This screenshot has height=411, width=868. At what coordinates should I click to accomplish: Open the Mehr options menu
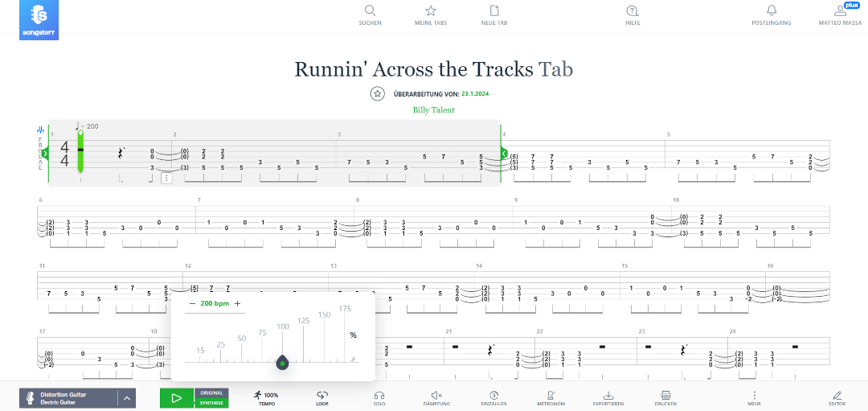[754, 396]
